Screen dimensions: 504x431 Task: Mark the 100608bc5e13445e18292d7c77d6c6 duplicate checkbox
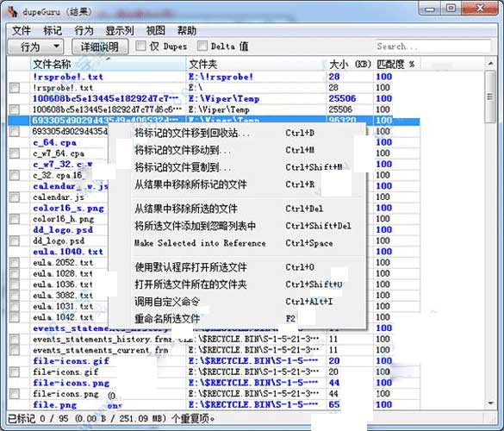pos(15,109)
